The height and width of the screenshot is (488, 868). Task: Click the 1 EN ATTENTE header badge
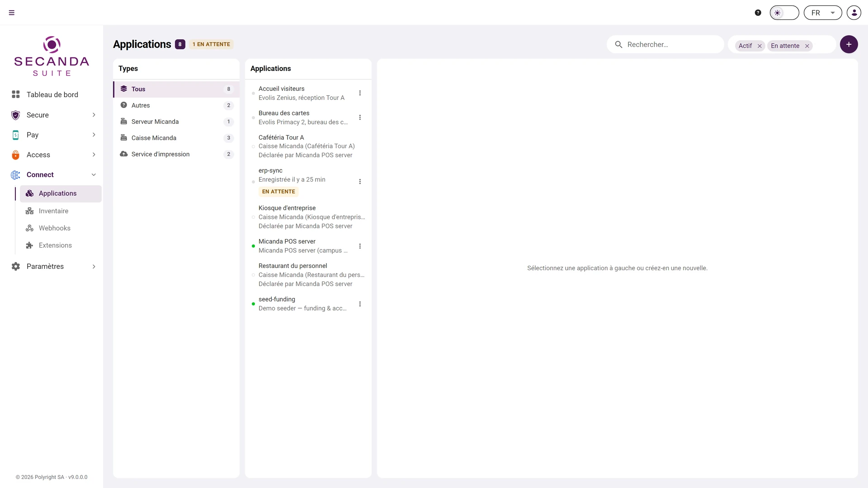coord(211,44)
